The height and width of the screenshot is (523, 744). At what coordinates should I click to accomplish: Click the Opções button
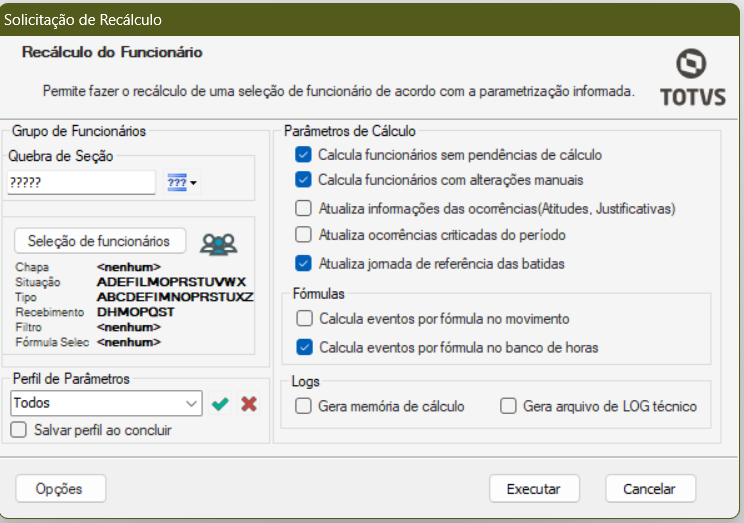pos(60,489)
